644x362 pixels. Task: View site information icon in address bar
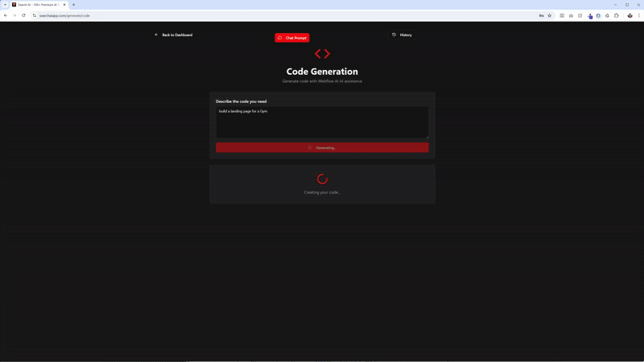35,15
